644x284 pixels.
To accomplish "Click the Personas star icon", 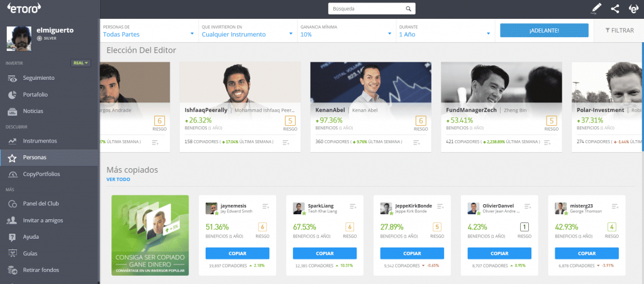I will tap(13, 158).
